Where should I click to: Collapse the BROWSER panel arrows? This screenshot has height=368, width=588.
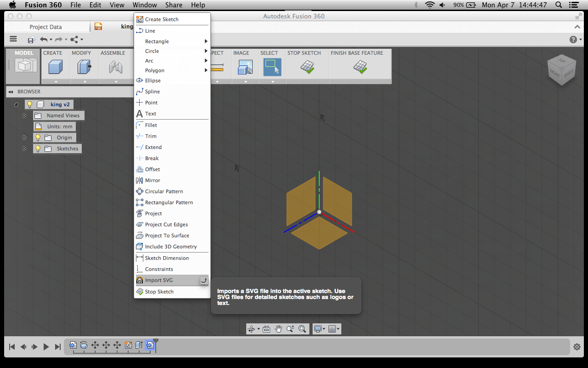coord(11,92)
